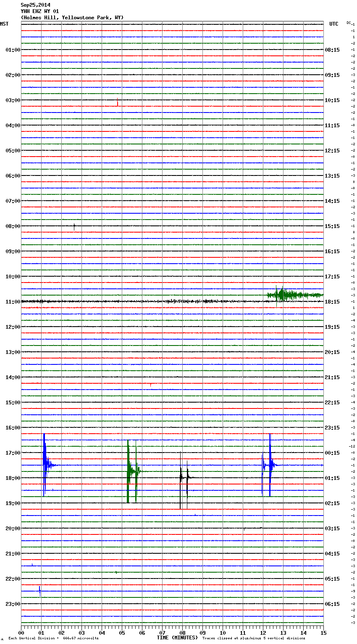This screenshot has height=644, width=357.
Task: Click the small black spike on the 08:00 trace
Action: tap(74, 227)
